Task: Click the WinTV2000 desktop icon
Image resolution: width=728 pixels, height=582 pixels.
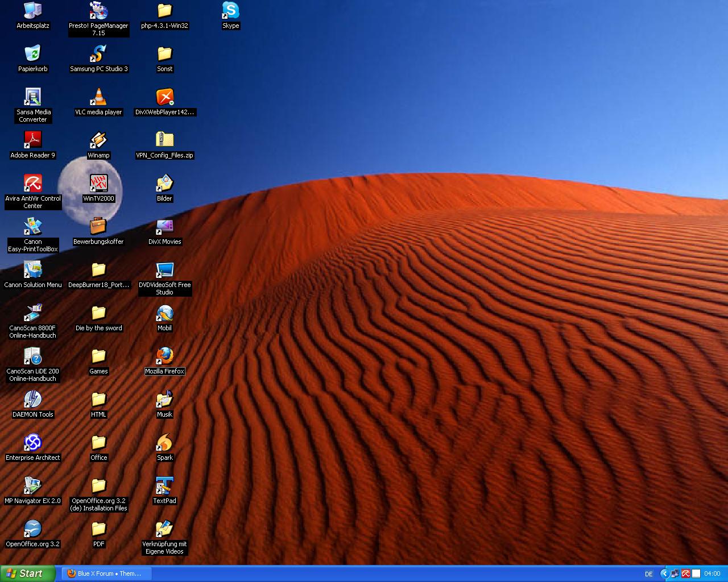Action: [x=98, y=184]
